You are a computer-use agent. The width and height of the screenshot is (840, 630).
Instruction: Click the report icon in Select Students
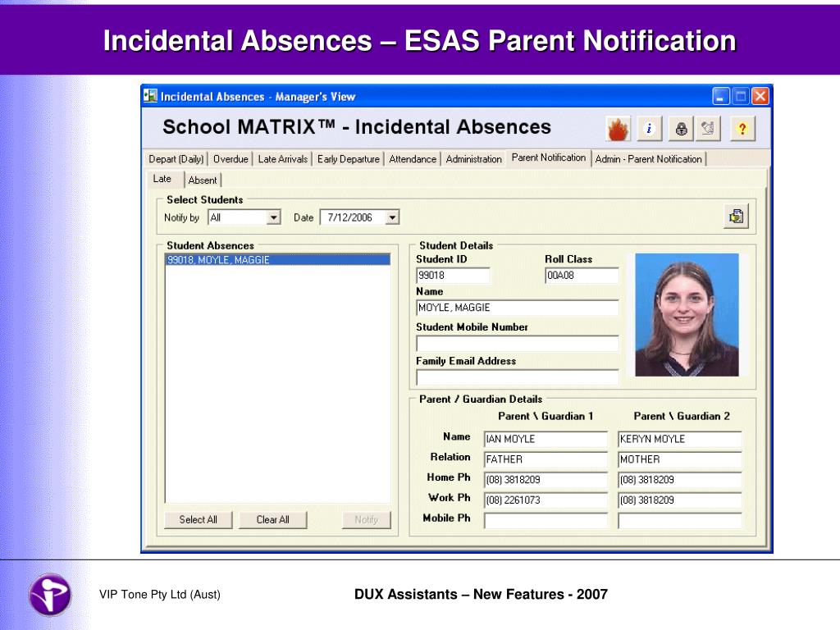pos(736,217)
